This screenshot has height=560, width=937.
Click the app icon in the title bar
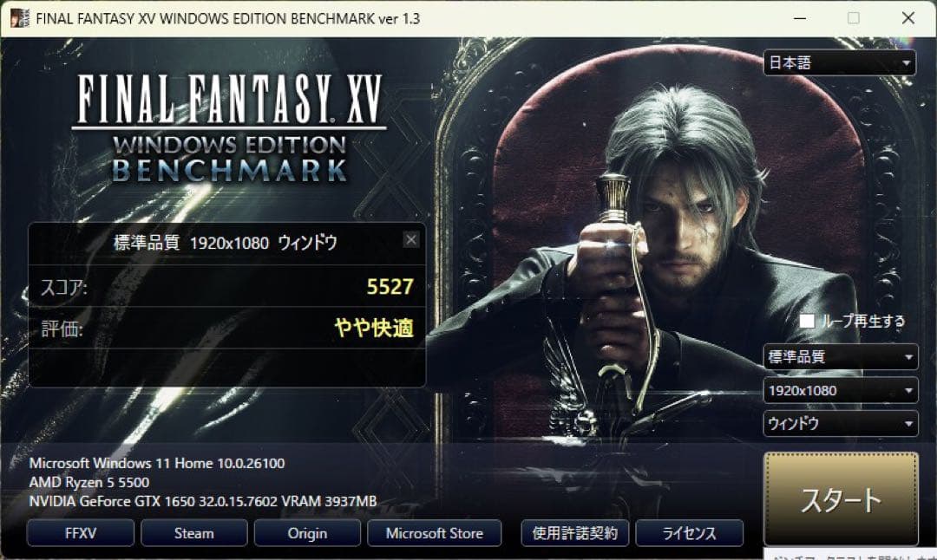point(20,18)
